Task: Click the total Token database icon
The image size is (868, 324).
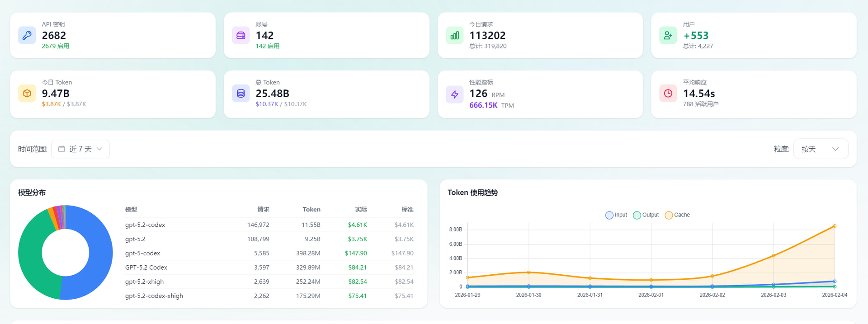Action: tap(241, 94)
